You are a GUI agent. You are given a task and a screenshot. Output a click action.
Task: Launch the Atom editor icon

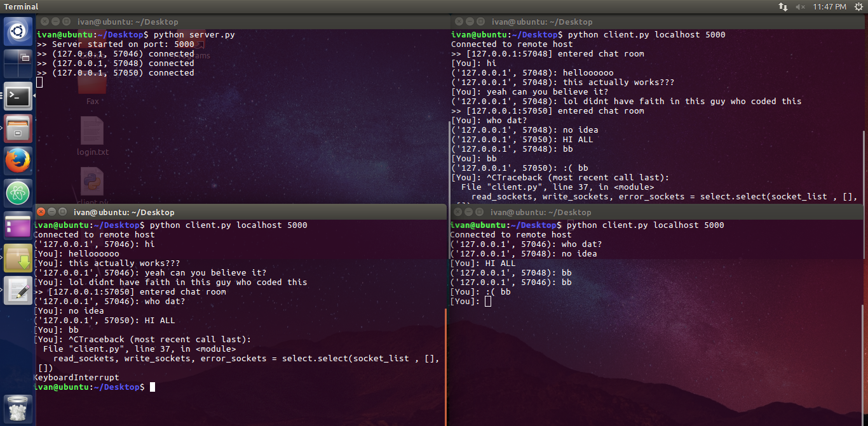point(18,194)
